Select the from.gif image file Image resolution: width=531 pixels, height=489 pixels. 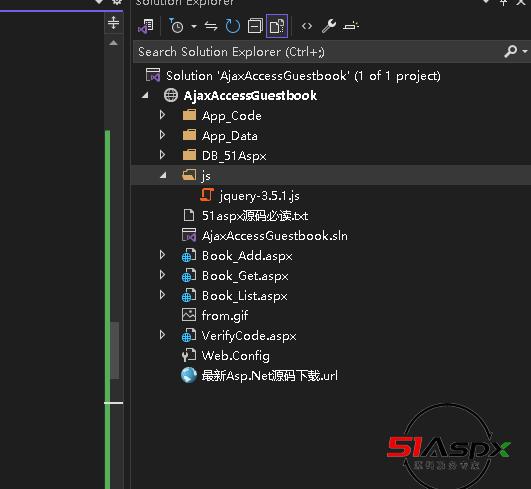(225, 316)
